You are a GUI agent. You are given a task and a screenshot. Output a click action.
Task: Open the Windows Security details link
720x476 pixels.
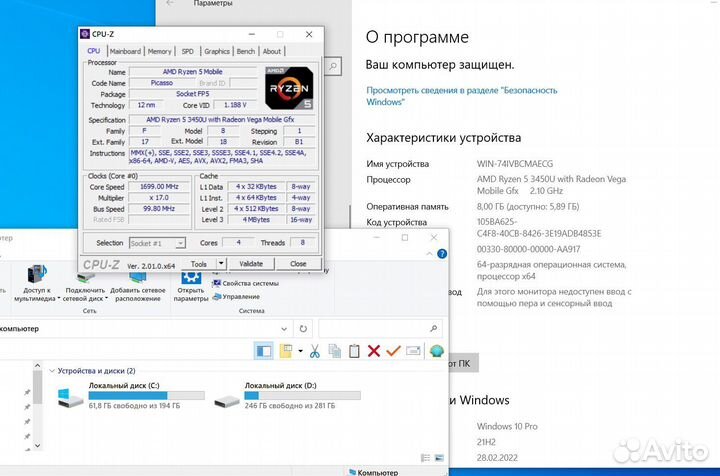461,96
